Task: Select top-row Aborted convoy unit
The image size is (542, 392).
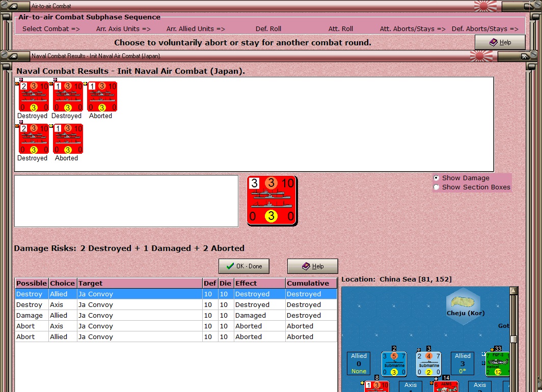Action: pyautogui.click(x=102, y=96)
